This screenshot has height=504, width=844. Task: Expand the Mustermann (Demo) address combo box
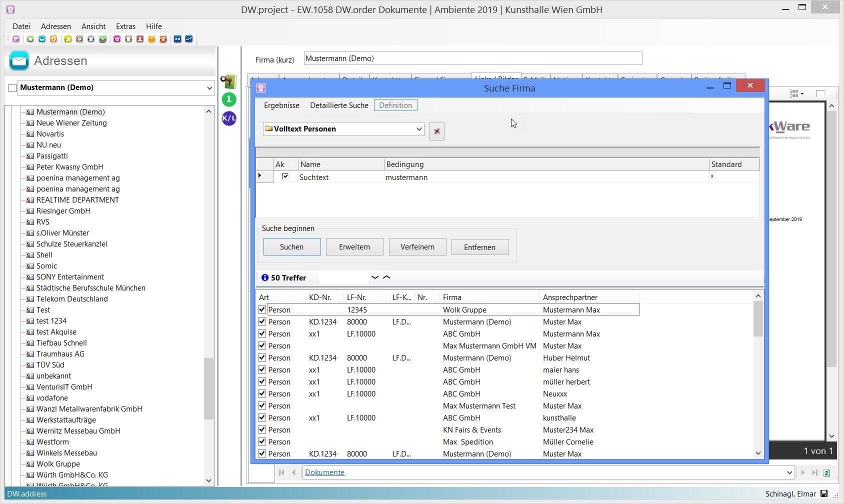click(x=209, y=88)
